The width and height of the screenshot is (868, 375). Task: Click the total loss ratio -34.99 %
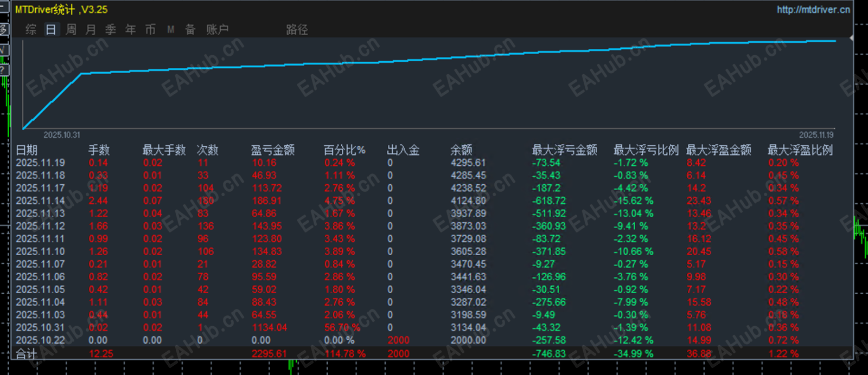coord(633,353)
